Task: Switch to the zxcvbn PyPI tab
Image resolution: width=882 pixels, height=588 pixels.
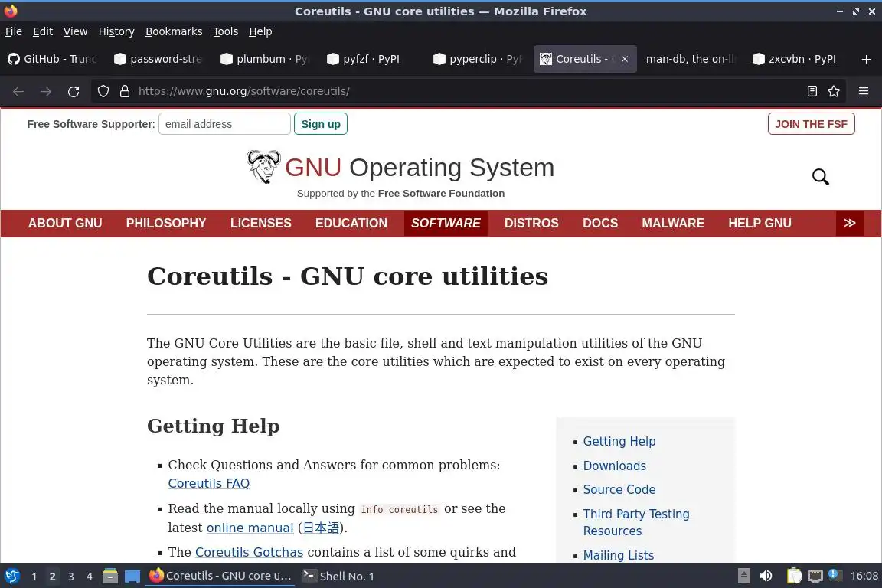Action: pos(797,59)
